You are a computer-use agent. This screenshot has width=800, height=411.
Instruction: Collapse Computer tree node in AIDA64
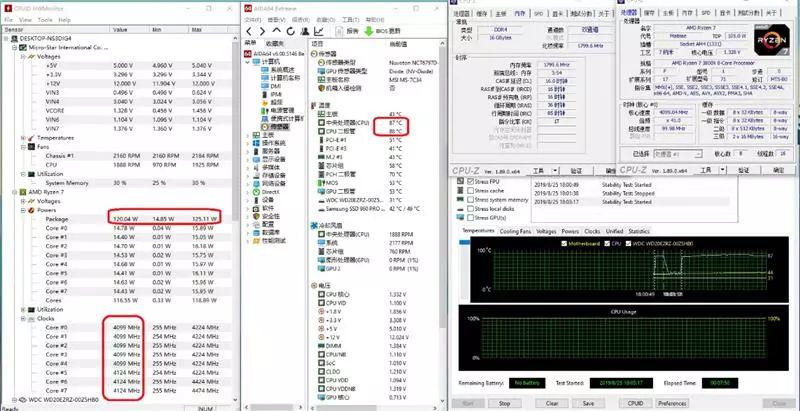248,62
